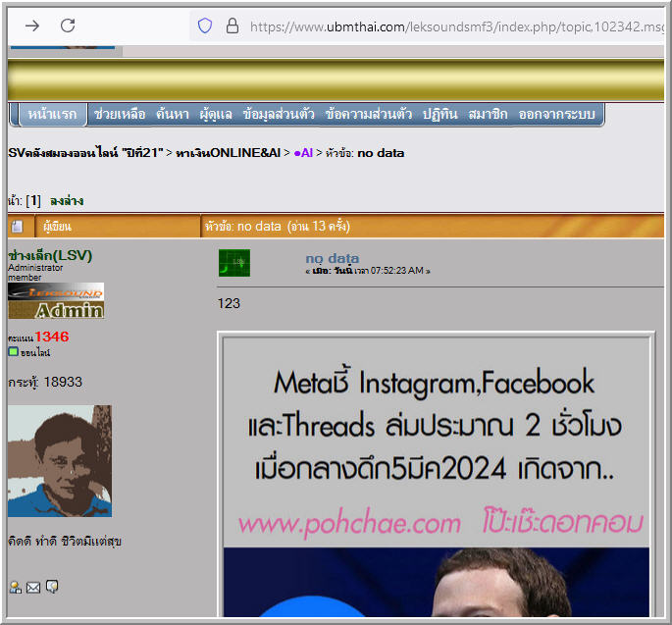Open the Meta outage news image
Screen dimensions: 672x625
[436, 475]
